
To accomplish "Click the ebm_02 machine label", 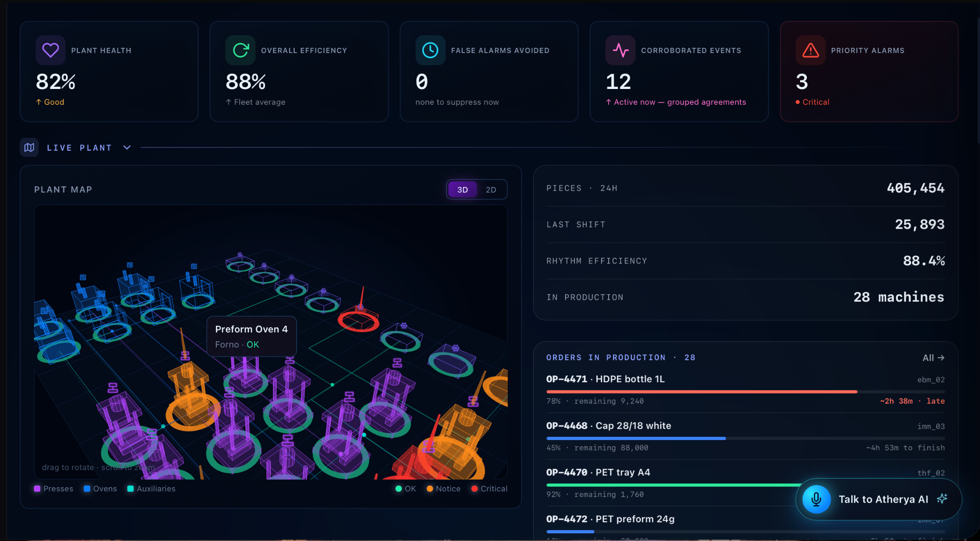I will pyautogui.click(x=931, y=380).
